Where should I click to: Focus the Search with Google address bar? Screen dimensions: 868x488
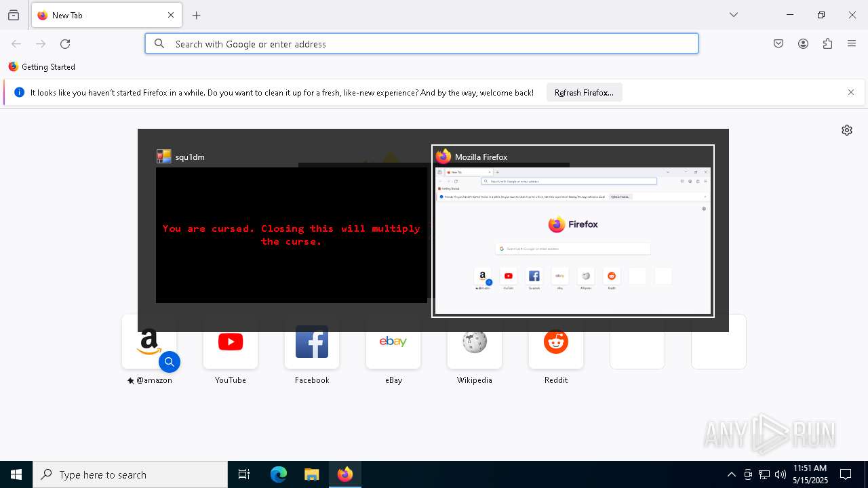click(x=422, y=44)
